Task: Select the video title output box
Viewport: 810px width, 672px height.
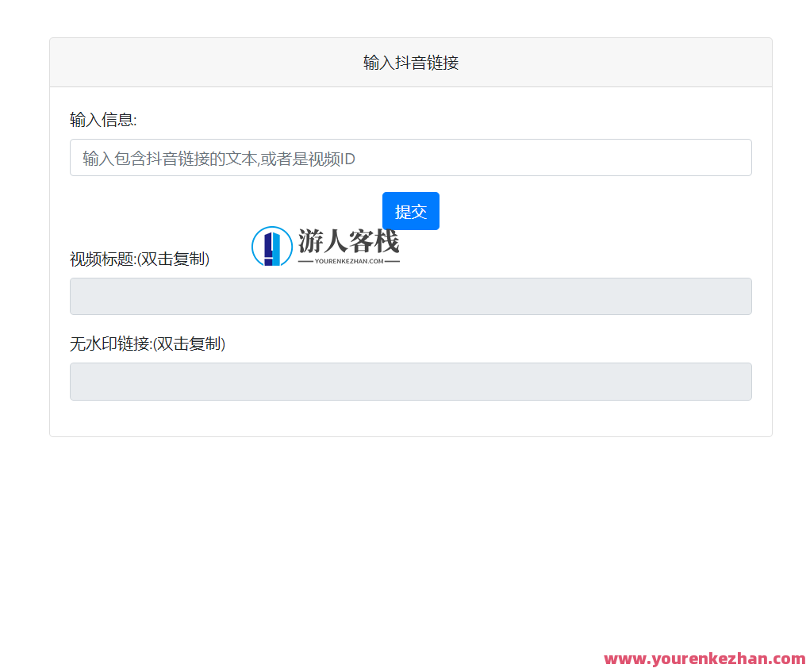Action: [x=410, y=296]
